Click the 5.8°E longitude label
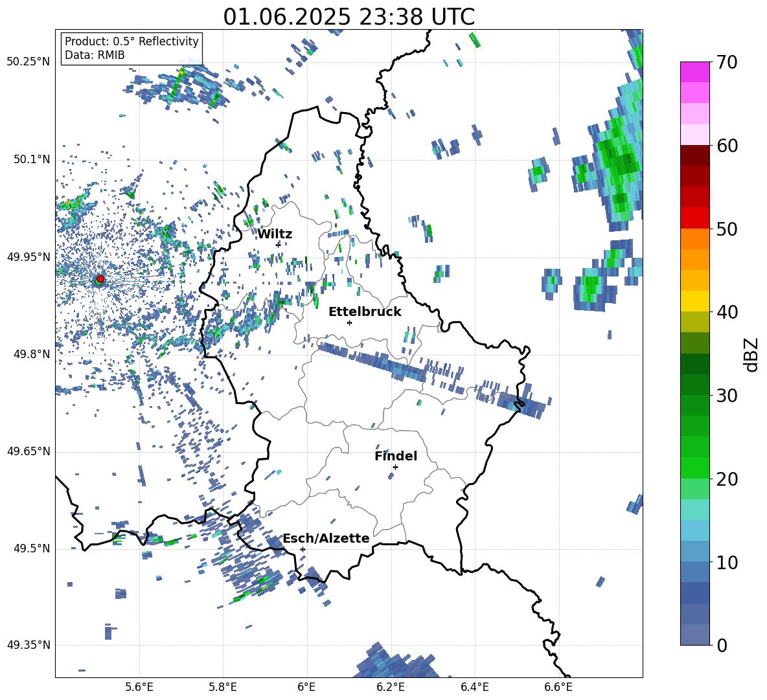 point(223,687)
